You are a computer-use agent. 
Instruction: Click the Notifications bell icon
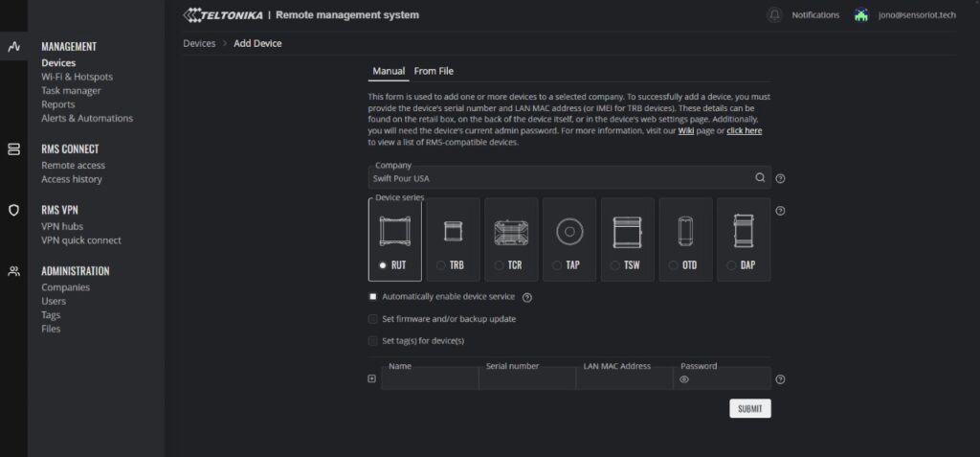774,15
